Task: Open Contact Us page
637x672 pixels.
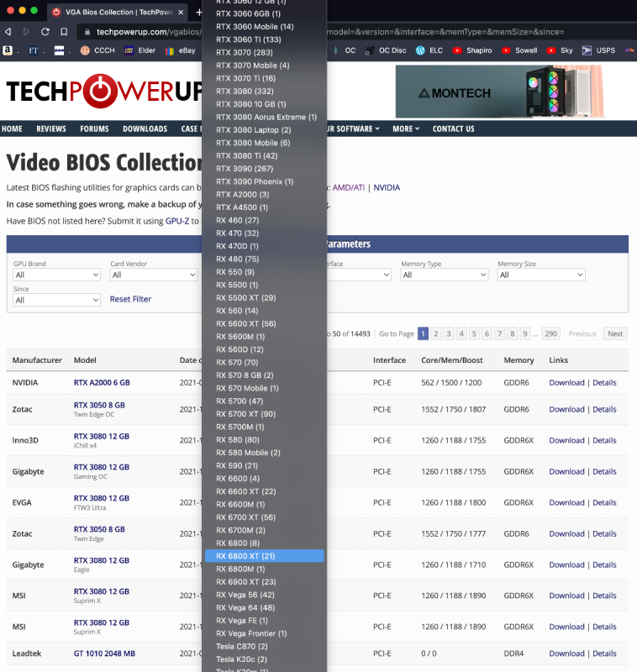Action: tap(453, 129)
